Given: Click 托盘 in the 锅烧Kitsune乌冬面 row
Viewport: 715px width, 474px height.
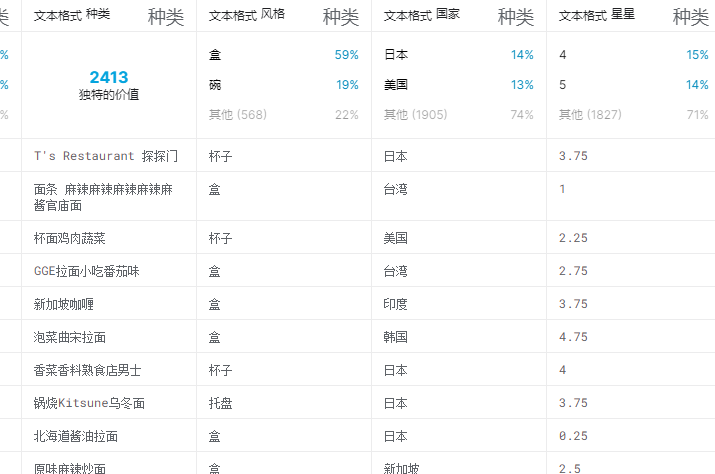Looking at the screenshot, I should pyautogui.click(x=220, y=403).
